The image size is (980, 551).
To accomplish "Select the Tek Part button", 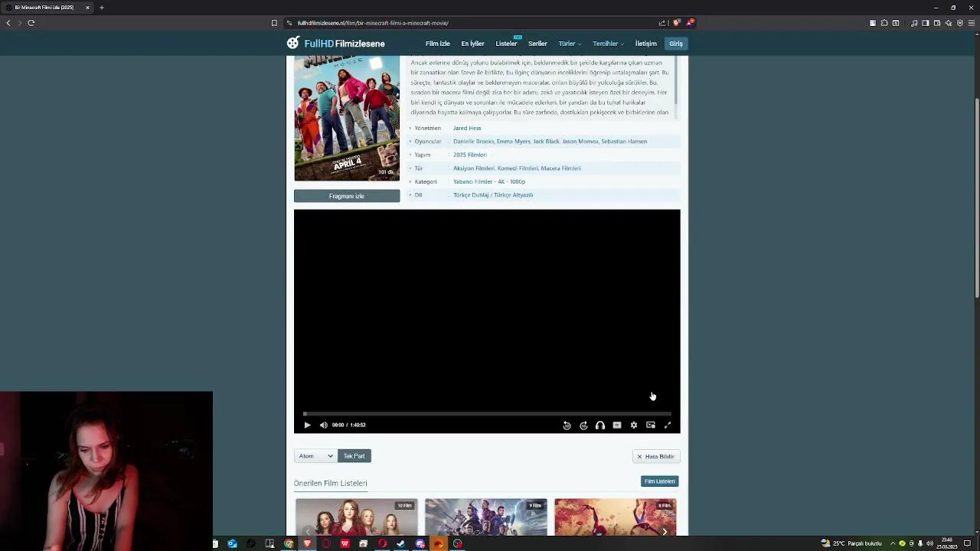I will (354, 456).
